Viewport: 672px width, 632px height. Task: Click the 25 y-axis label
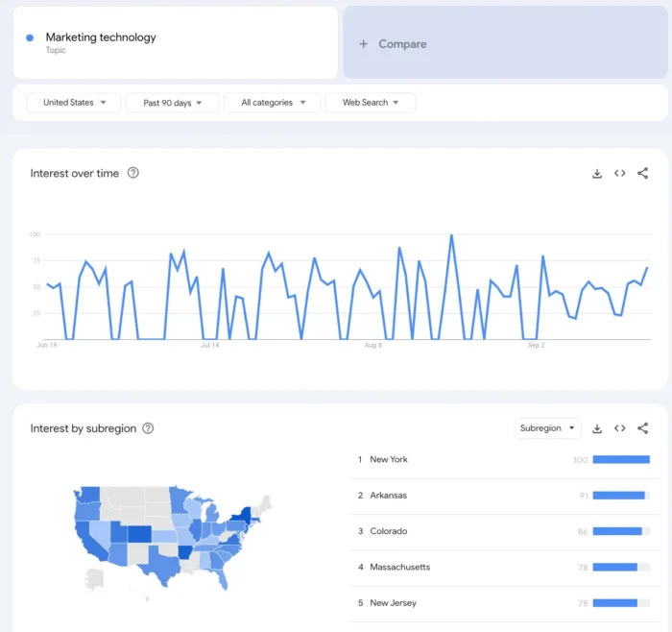pos(36,313)
